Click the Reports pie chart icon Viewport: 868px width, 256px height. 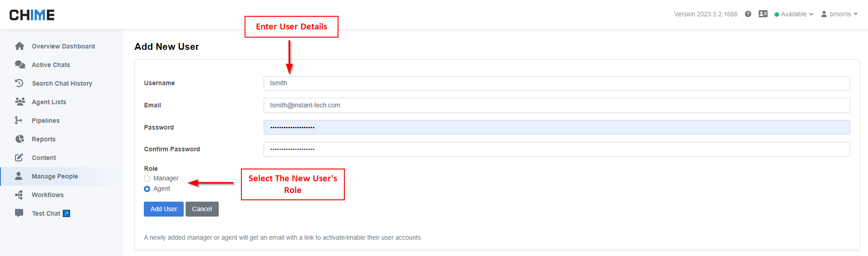tap(20, 139)
